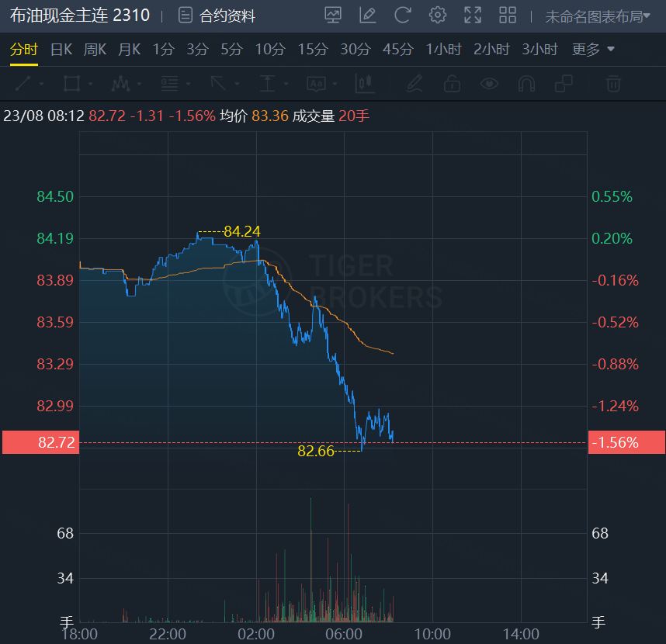Expand the 更多 timeframe dropdown
This screenshot has height=644, width=666.
[593, 49]
